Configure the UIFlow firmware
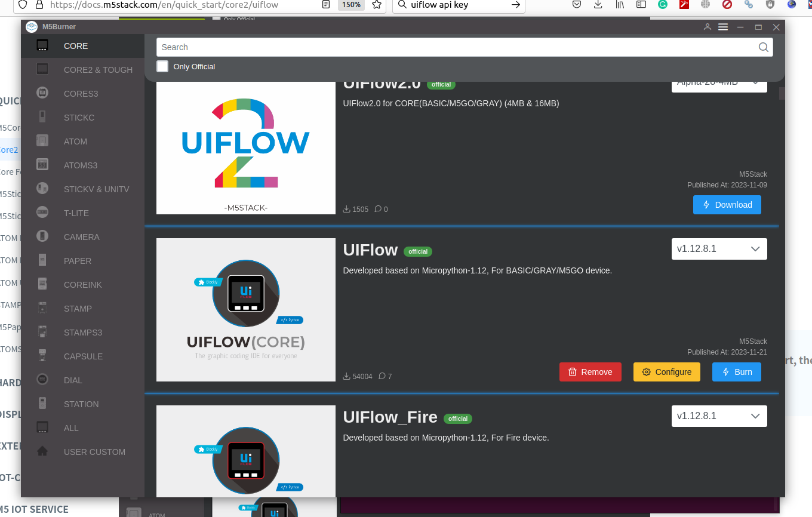Screen dimensions: 812x517 [667, 372]
